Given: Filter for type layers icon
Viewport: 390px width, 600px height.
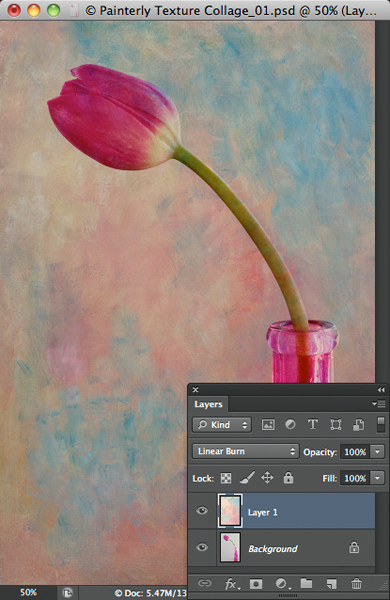Looking at the screenshot, I should click(313, 424).
